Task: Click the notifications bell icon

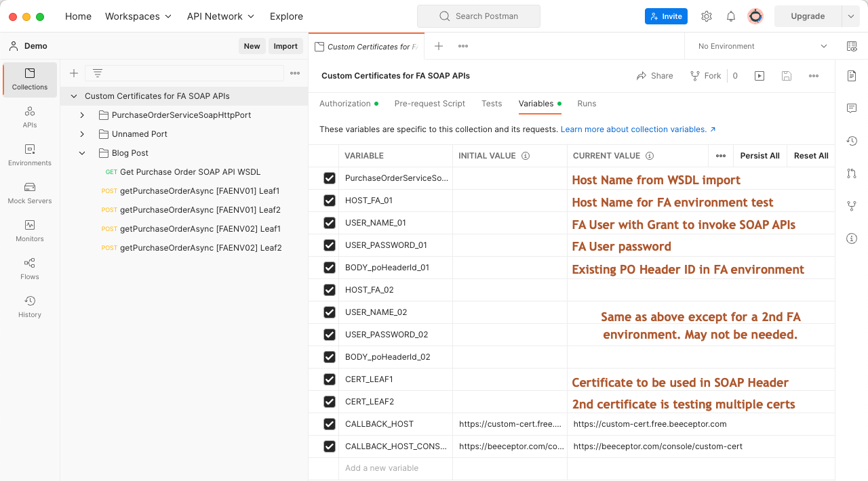Action: [x=731, y=16]
